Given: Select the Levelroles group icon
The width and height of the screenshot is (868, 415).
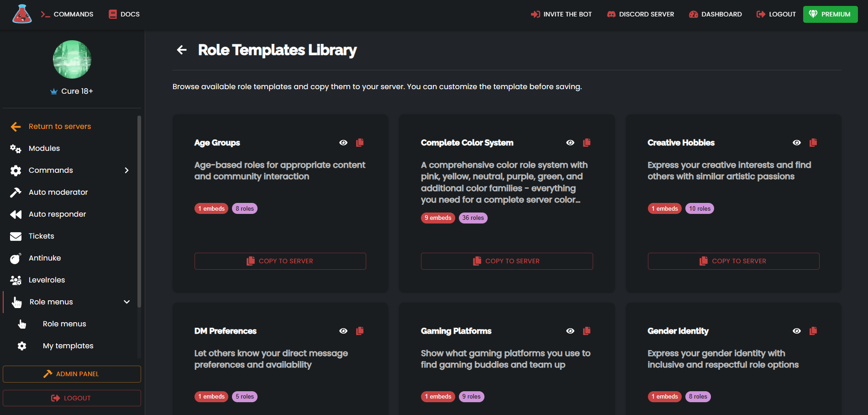Looking at the screenshot, I should click(16, 280).
